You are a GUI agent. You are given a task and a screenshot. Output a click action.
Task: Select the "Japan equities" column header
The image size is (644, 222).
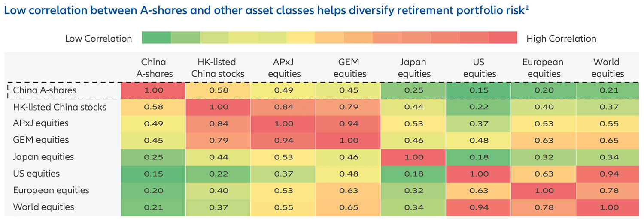(413, 68)
